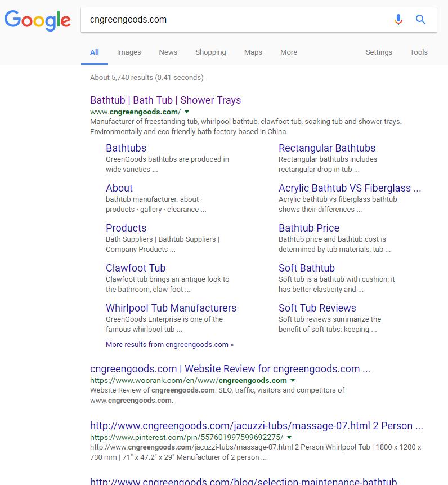Expand arrow next to pinterest.com URL
This screenshot has height=485, width=448.
[289, 437]
